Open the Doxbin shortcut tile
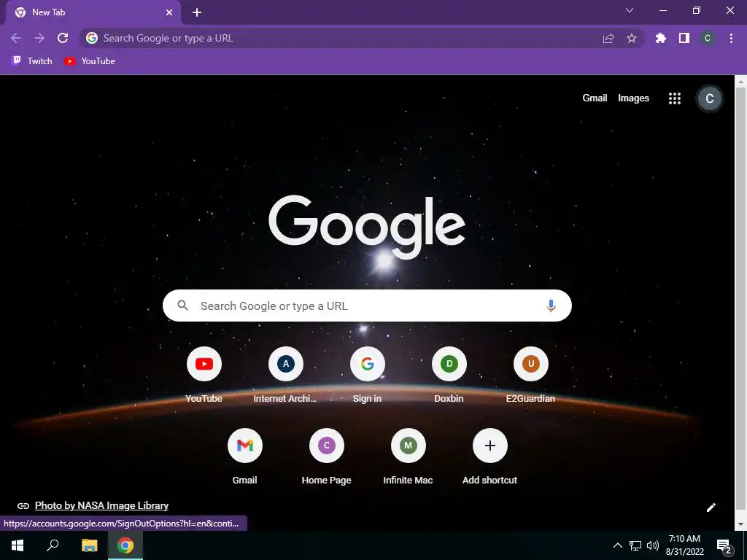Screen dimensions: 747x560 tap(449, 376)
